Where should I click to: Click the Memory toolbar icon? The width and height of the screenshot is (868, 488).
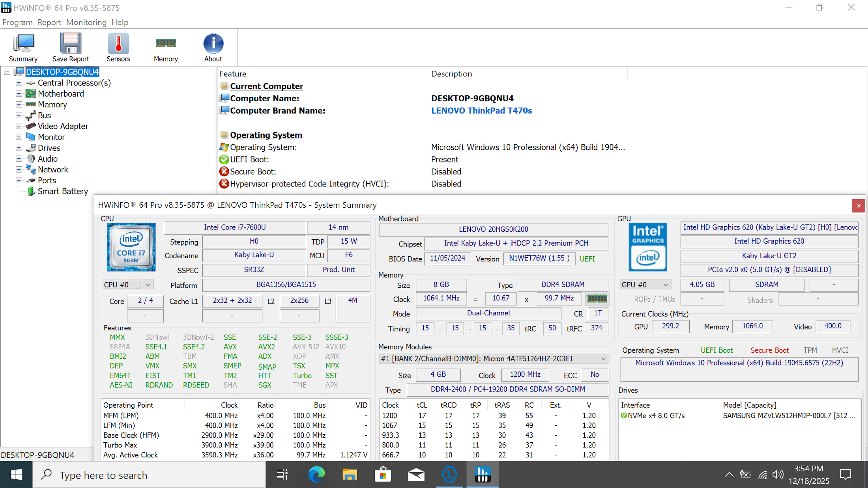[166, 47]
